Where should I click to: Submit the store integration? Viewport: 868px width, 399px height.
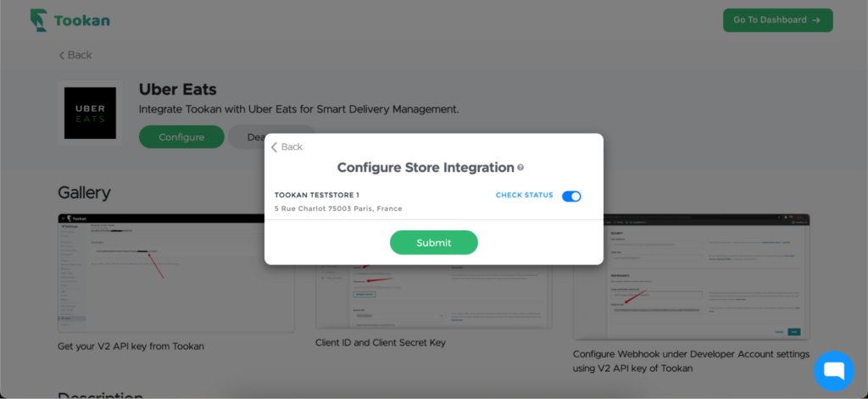434,242
